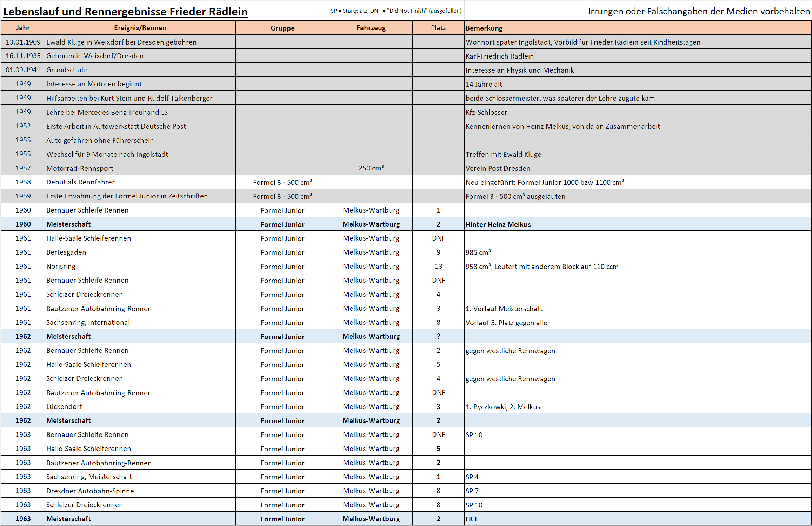Image resolution: width=812 pixels, height=526 pixels.
Task: Select the Platz value '13' for Norisring
Action: click(438, 266)
